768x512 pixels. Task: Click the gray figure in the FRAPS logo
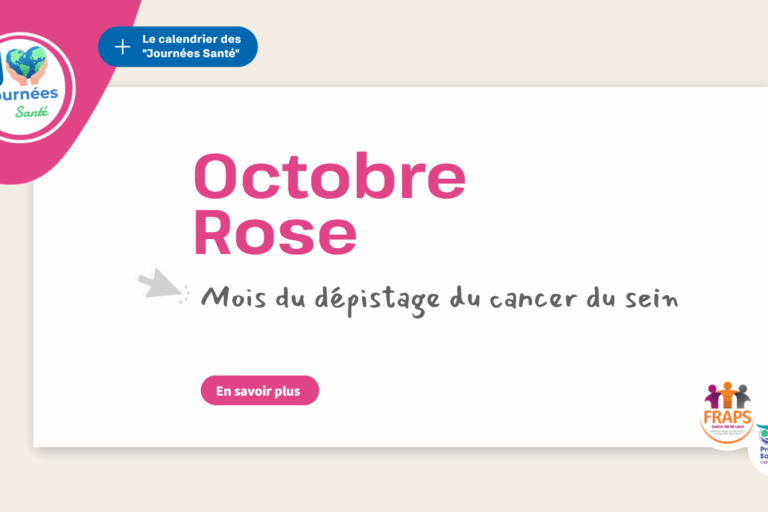[741, 395]
